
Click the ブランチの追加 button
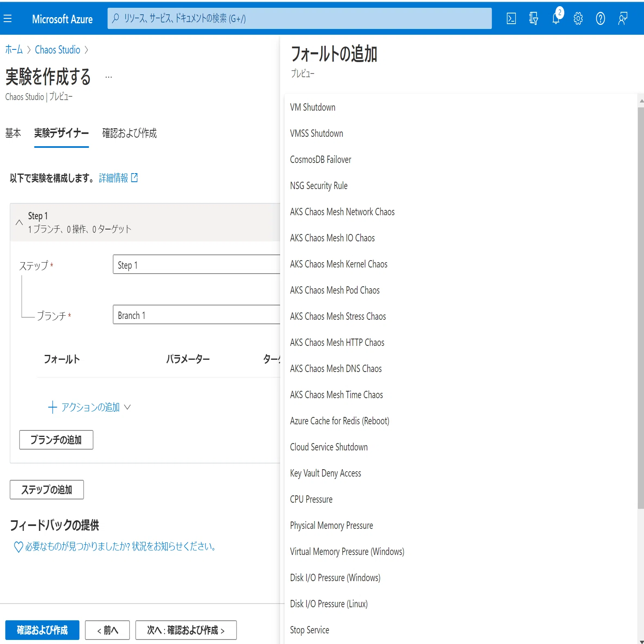(x=56, y=440)
